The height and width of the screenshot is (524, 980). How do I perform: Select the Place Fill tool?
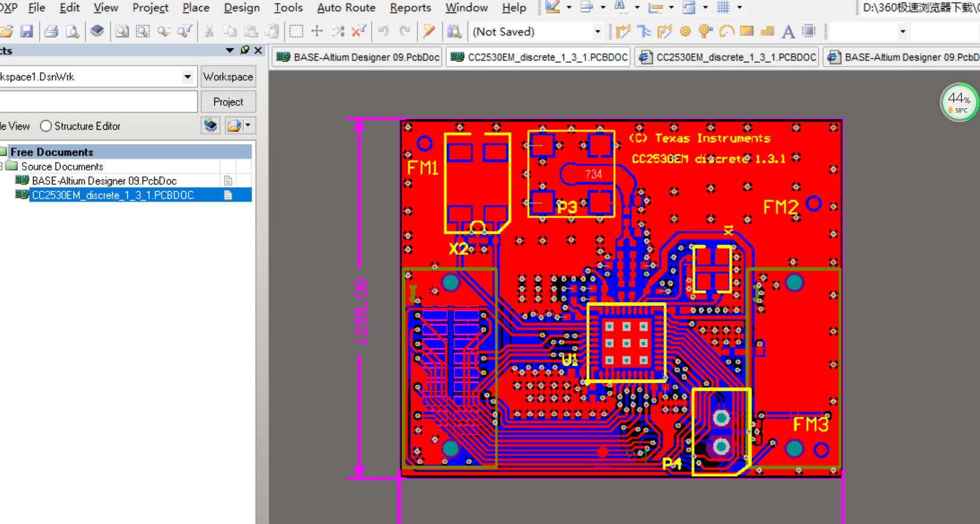tap(747, 31)
